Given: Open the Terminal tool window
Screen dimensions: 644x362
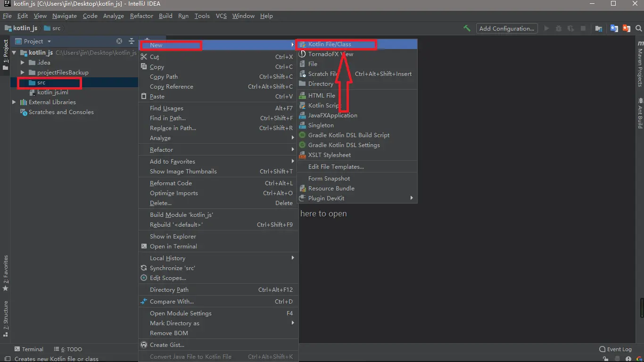Looking at the screenshot, I should coord(29,349).
